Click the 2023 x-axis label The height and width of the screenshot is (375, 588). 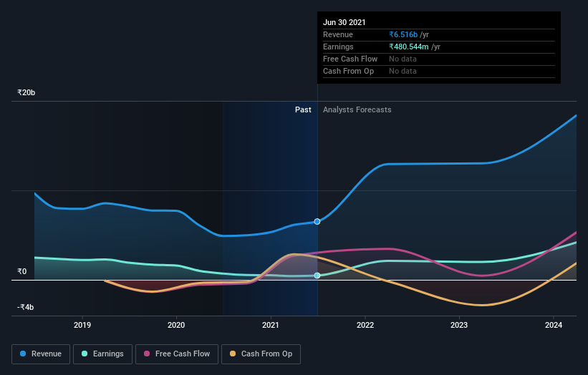click(x=459, y=325)
